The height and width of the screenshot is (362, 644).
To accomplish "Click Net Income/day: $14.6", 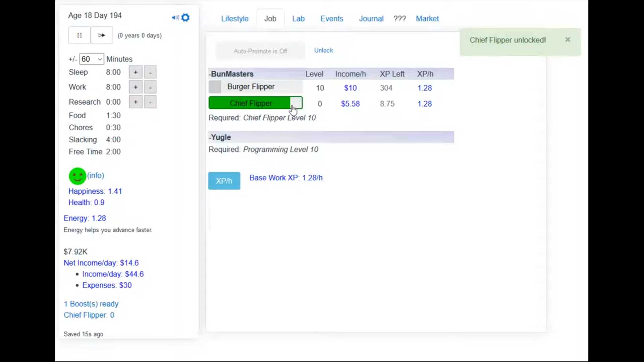I will [x=101, y=263].
